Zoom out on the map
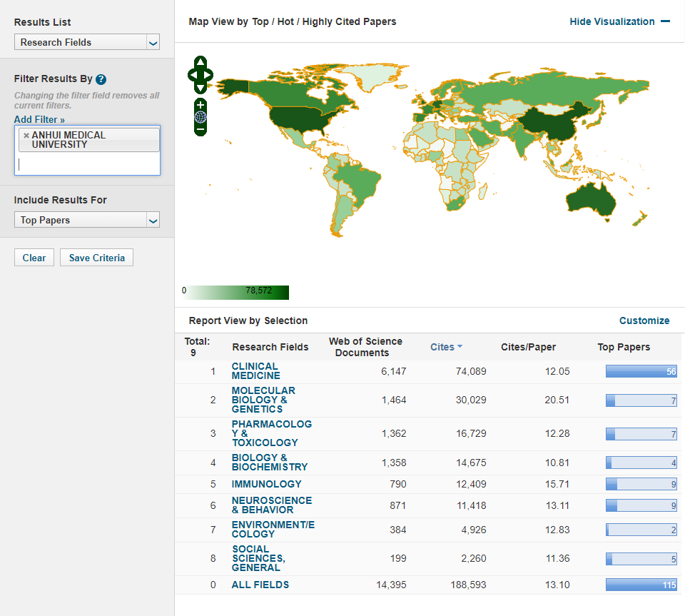Screen dimensions: 685x616 click(201, 130)
